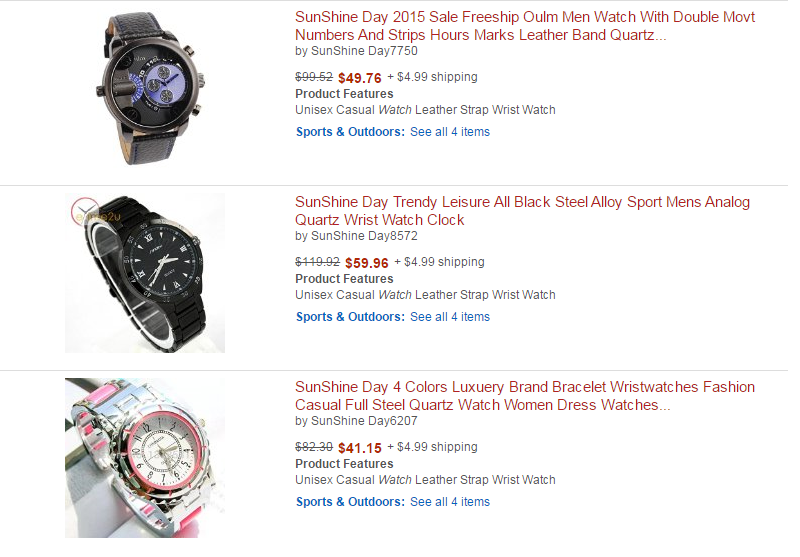Click the crossed-out $119.92 list price
Image resolution: width=800 pixels, height=557 pixels.
[317, 262]
